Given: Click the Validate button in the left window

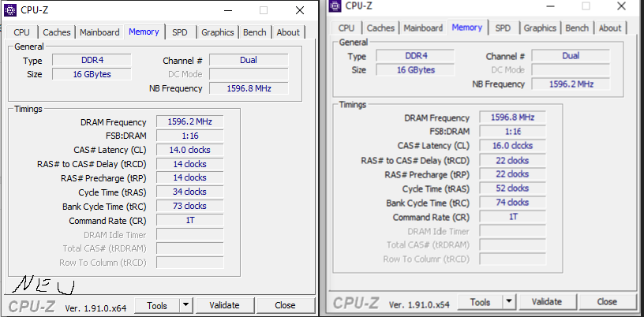Looking at the screenshot, I should 224,305.
